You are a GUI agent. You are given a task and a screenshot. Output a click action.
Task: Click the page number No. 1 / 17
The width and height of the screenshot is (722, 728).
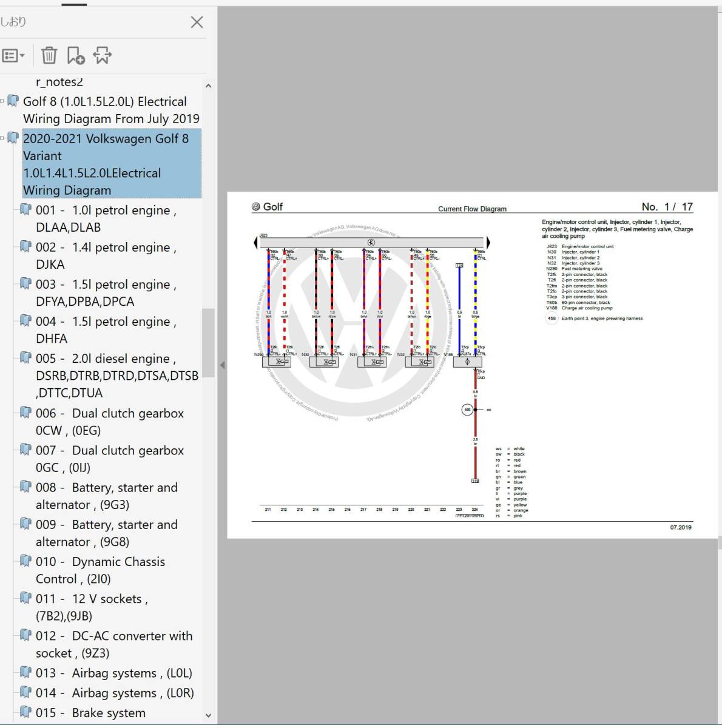click(667, 207)
